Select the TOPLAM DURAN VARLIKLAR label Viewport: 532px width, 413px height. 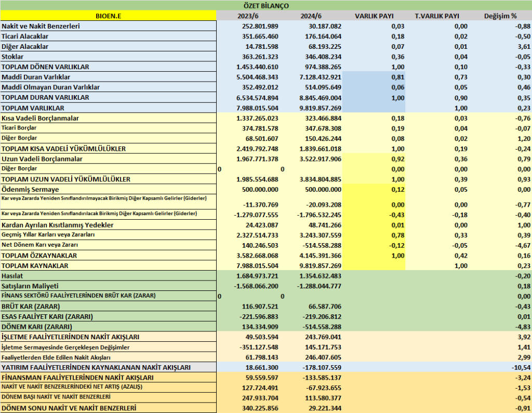108,97
